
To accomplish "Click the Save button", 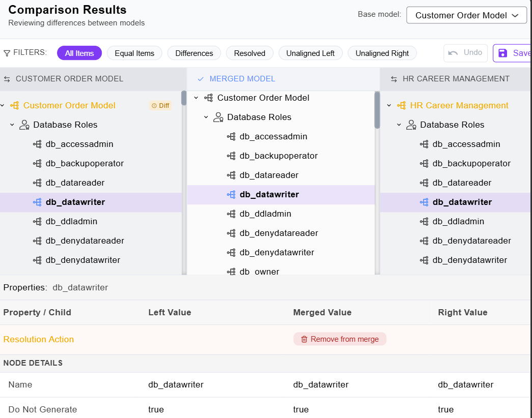I will click(x=512, y=53).
